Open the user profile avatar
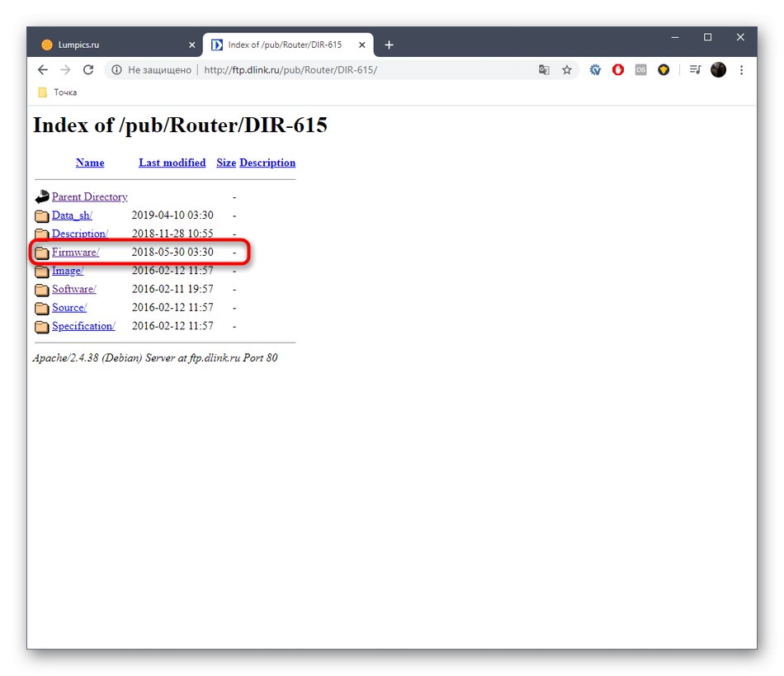This screenshot has width=784, height=676. point(719,70)
